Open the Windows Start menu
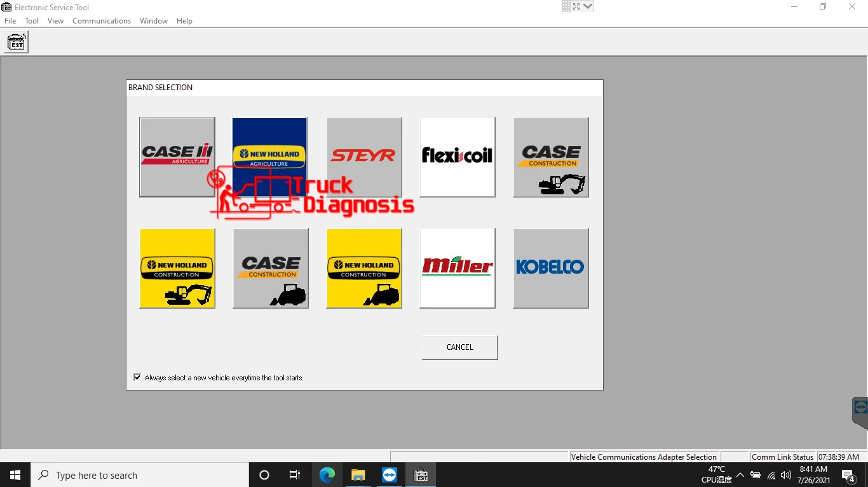Viewport: 868px width, 487px height. tap(15, 475)
